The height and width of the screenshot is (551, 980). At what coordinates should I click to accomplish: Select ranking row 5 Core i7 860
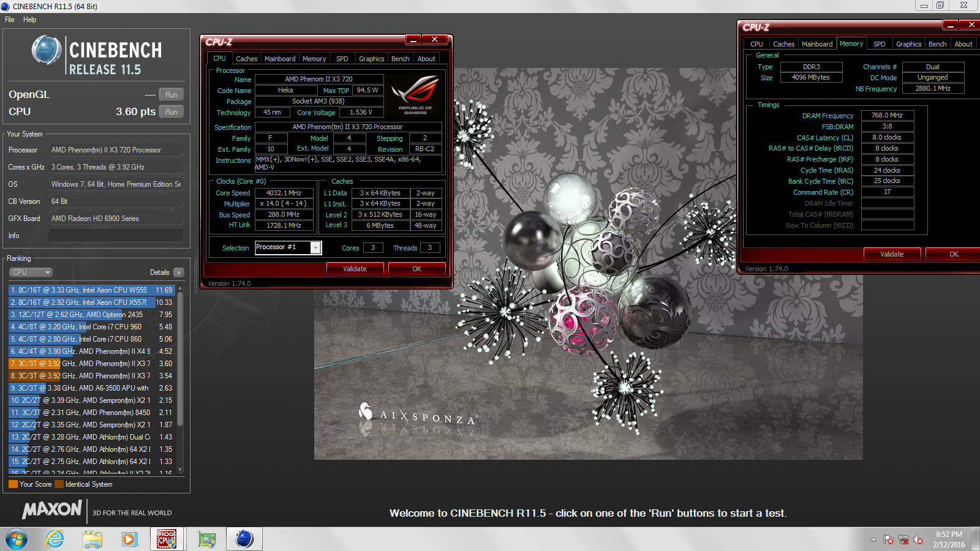pyautogui.click(x=92, y=339)
